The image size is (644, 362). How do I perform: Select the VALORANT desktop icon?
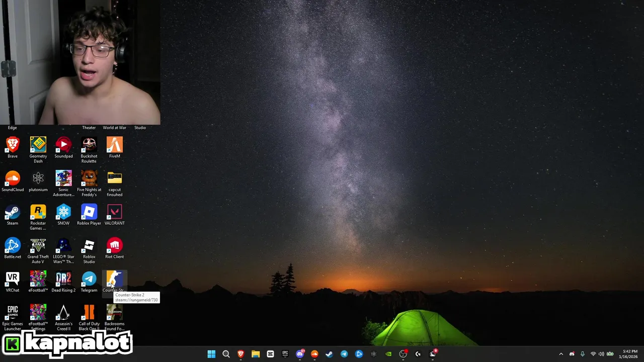(x=115, y=215)
